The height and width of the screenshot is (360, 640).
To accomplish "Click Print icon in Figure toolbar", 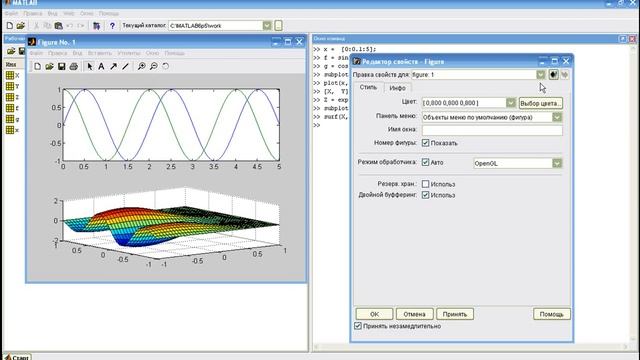I will tap(73, 66).
